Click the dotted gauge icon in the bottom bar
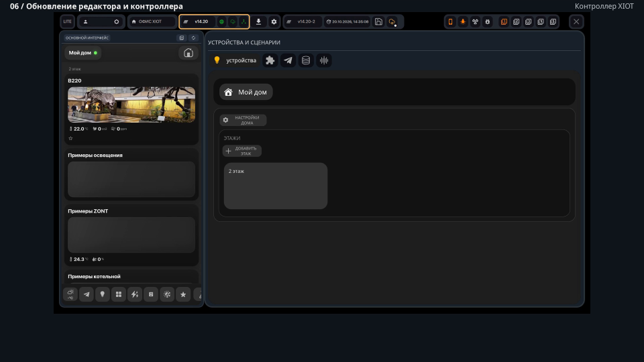Screen dimensions: 644x362 [167, 294]
